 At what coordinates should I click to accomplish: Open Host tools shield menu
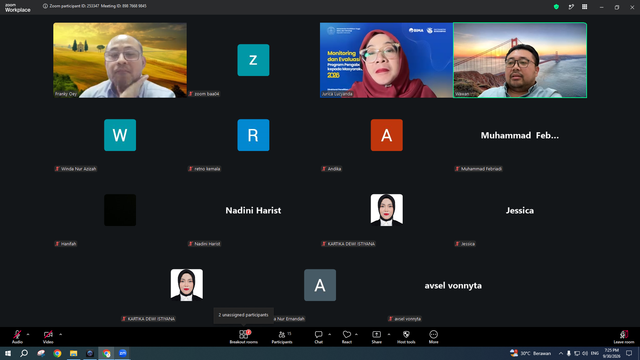(x=406, y=336)
